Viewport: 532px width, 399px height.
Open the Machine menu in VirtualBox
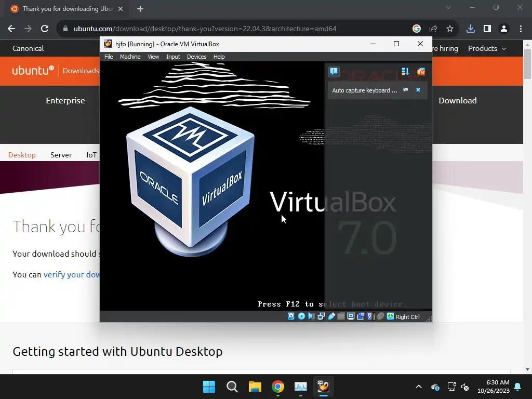click(130, 57)
